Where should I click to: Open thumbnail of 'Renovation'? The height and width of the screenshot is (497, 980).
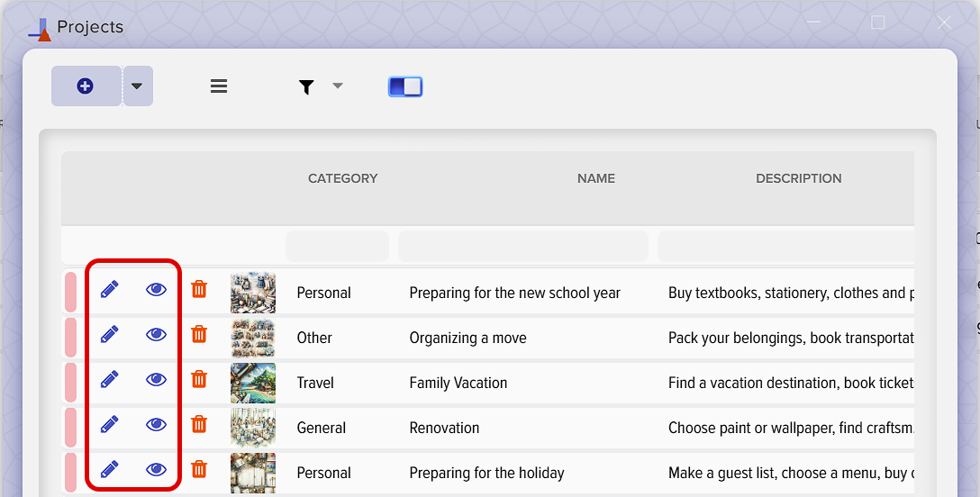(253, 428)
